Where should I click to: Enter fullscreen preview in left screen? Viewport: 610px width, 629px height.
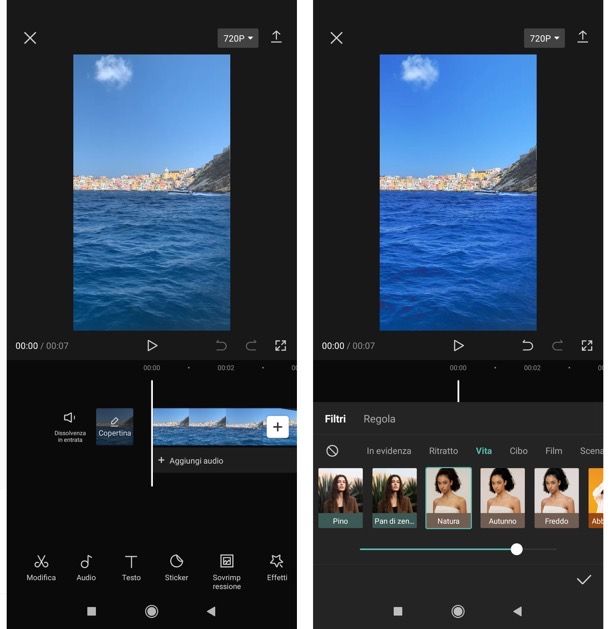point(281,345)
